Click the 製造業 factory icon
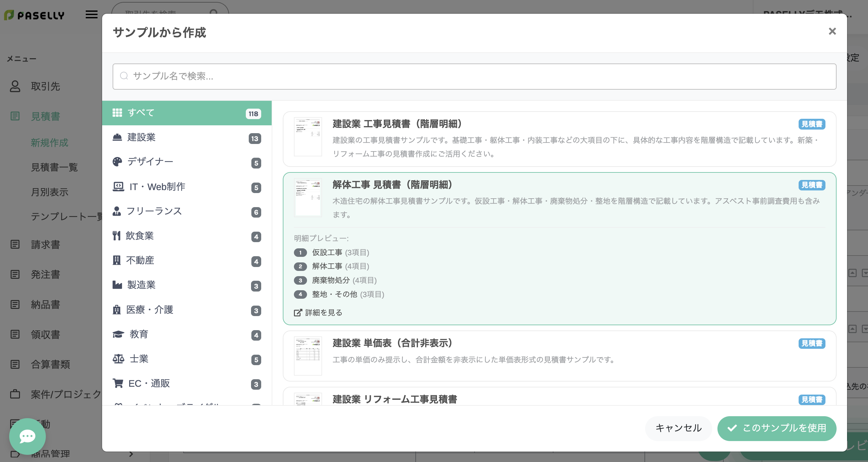The image size is (868, 462). coord(117,285)
